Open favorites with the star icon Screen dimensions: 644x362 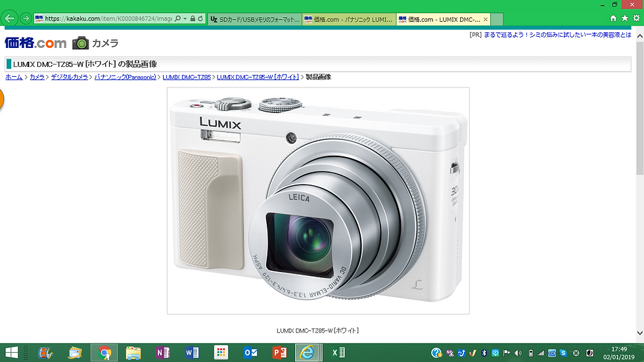(625, 18)
